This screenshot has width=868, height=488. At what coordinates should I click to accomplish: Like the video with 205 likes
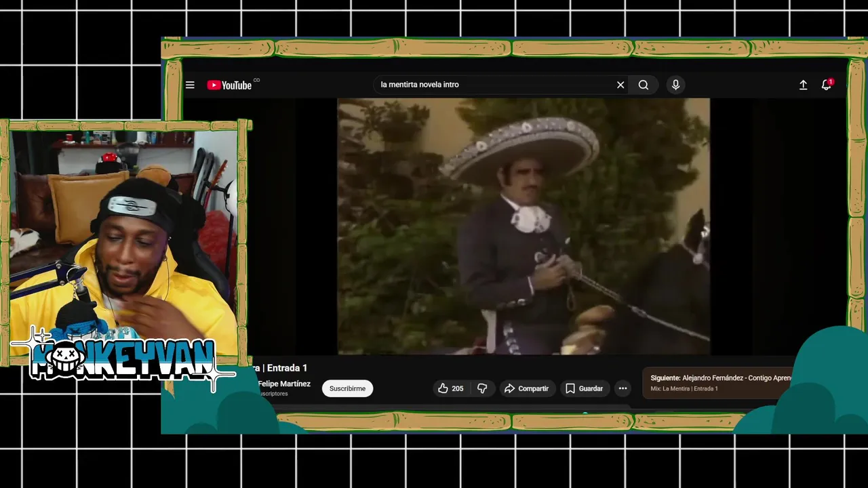click(451, 388)
